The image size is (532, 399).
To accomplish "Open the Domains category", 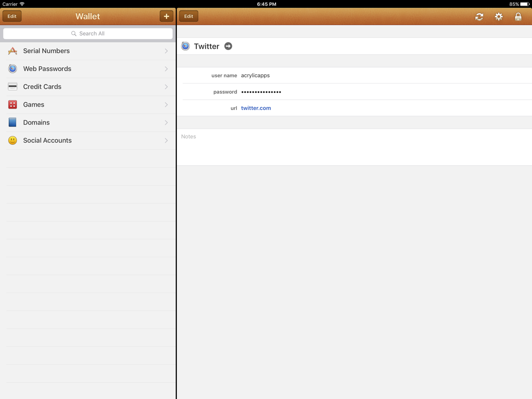I will 88,122.
